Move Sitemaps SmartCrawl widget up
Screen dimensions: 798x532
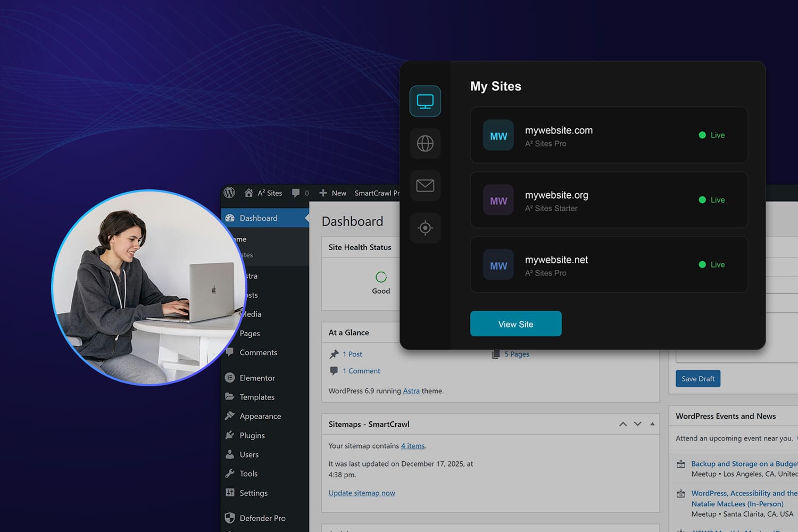[623, 424]
